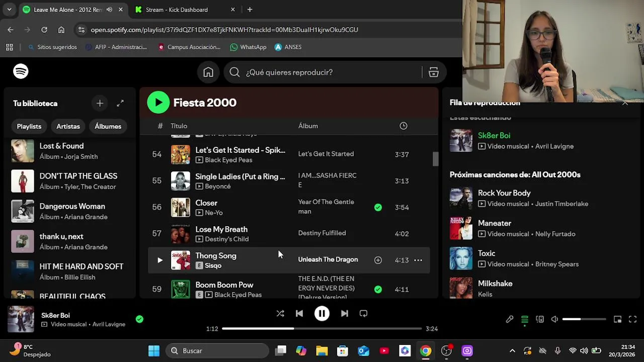Open Unleash The Dragon album link

pos(328,259)
